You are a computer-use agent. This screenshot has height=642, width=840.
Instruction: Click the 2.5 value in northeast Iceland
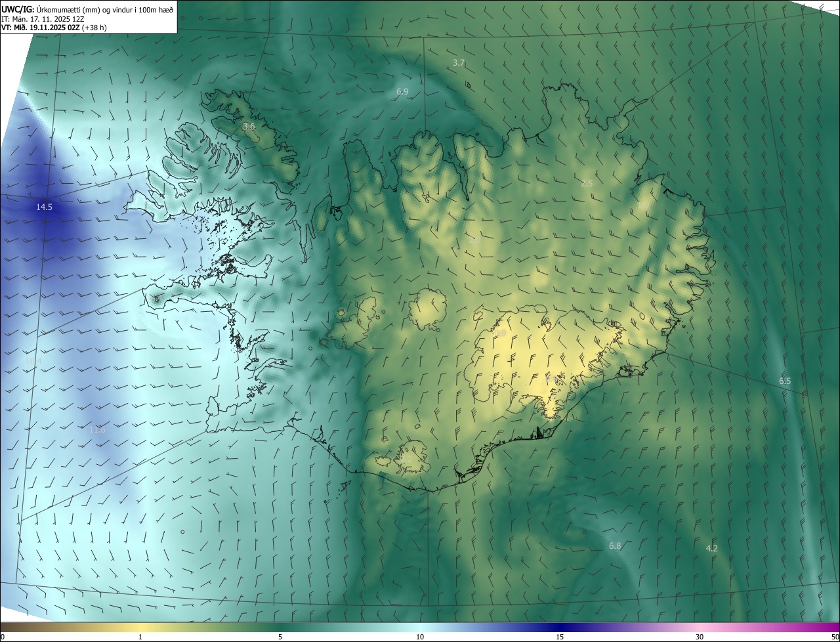tap(587, 183)
